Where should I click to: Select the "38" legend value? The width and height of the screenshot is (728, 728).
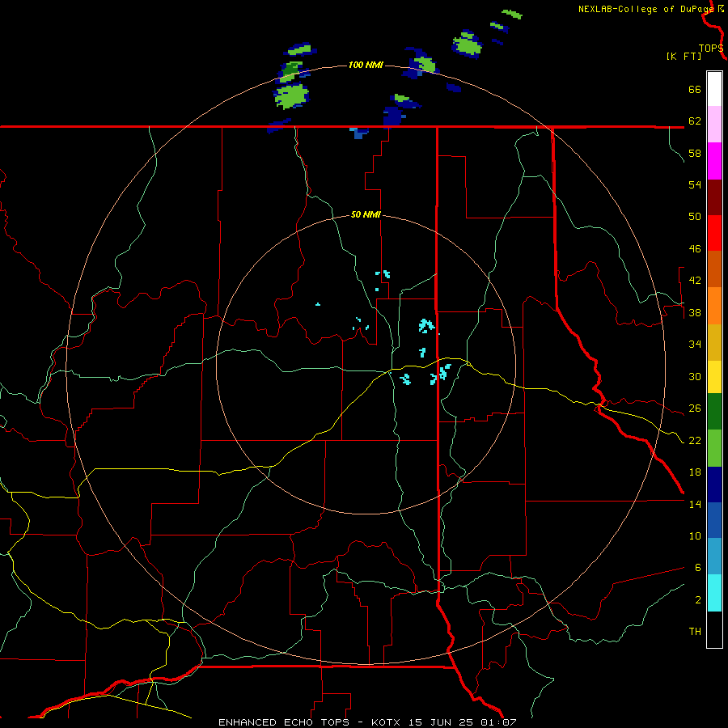pyautogui.click(x=695, y=312)
